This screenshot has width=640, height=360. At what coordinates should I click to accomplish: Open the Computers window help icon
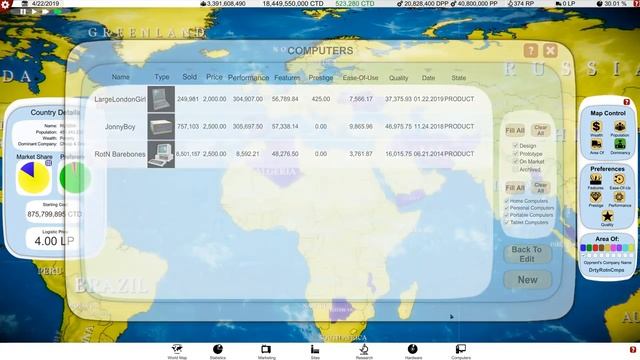530,51
